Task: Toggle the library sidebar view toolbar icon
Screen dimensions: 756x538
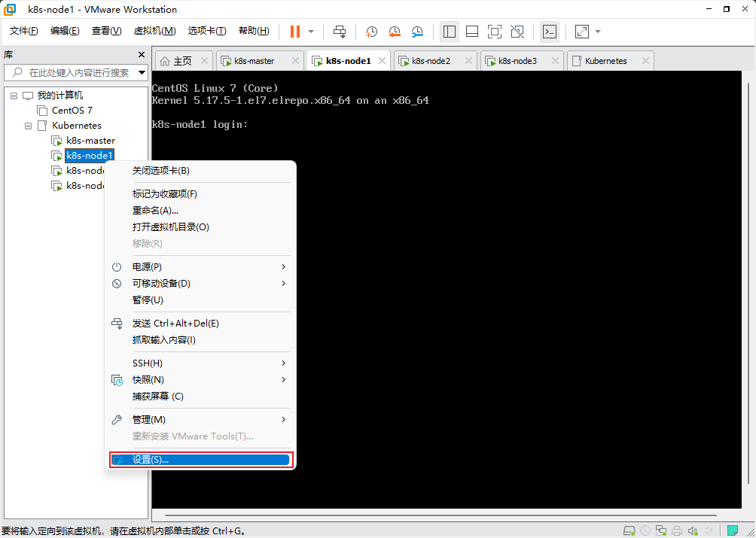Action: point(450,32)
